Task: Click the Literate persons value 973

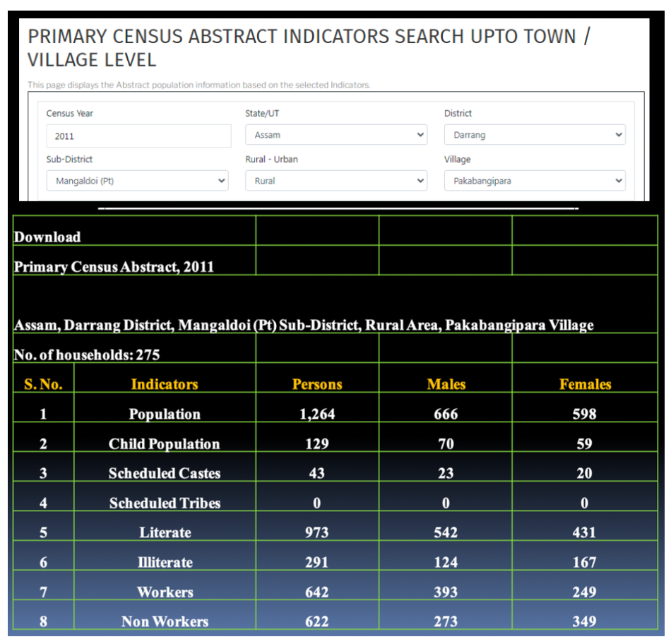Action: (317, 532)
